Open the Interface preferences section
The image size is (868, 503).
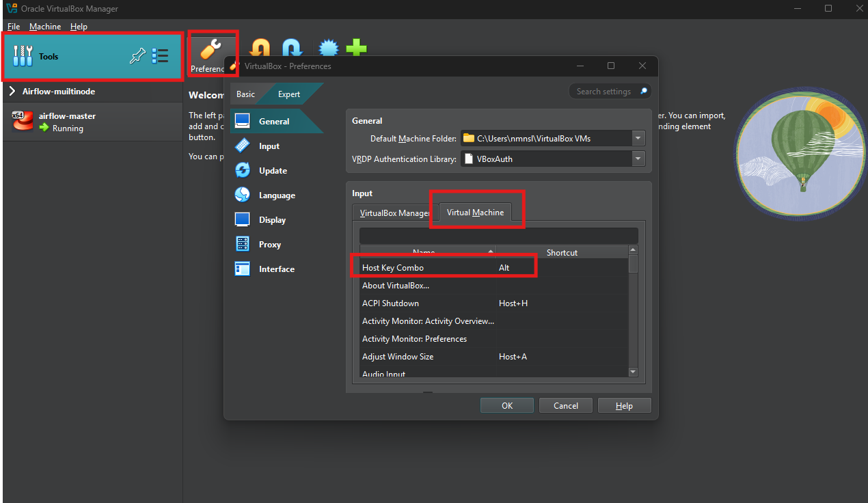click(x=277, y=269)
